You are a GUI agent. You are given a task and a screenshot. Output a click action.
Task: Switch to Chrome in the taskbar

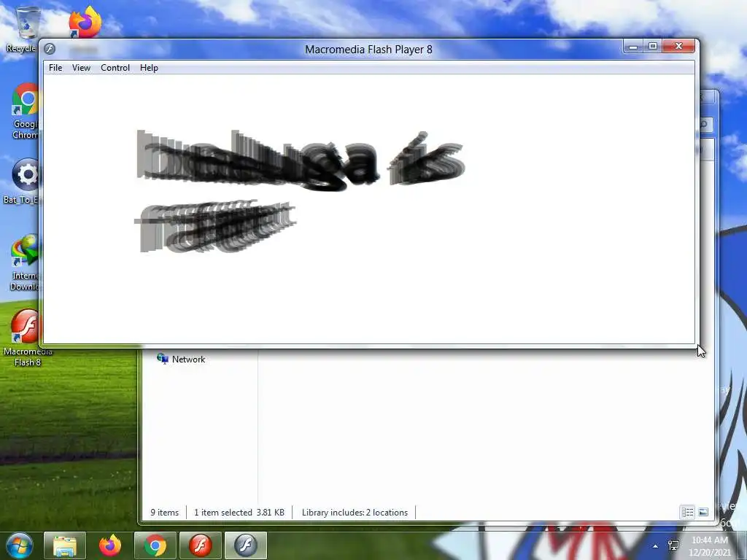[155, 545]
